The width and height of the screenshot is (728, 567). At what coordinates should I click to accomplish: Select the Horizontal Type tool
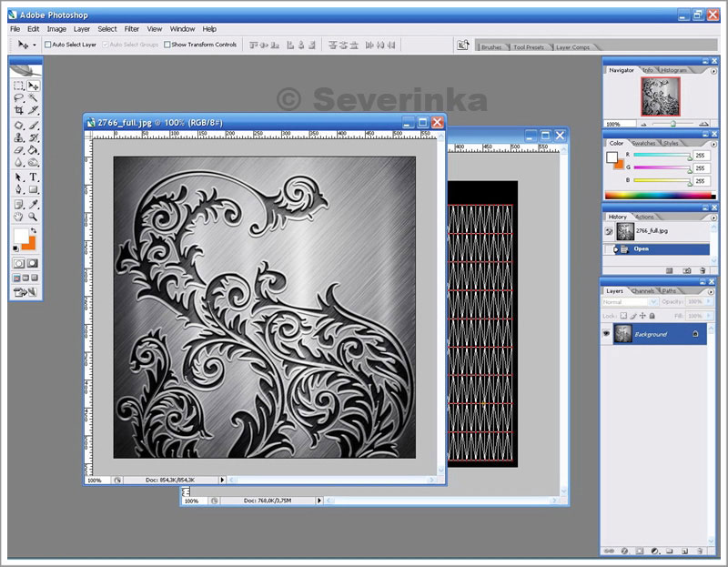[34, 177]
